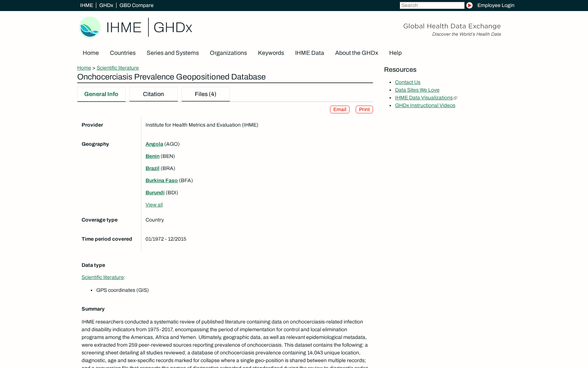The height and width of the screenshot is (368, 588).
Task: Open the IHME link in top bar
Action: pyautogui.click(x=86, y=5)
